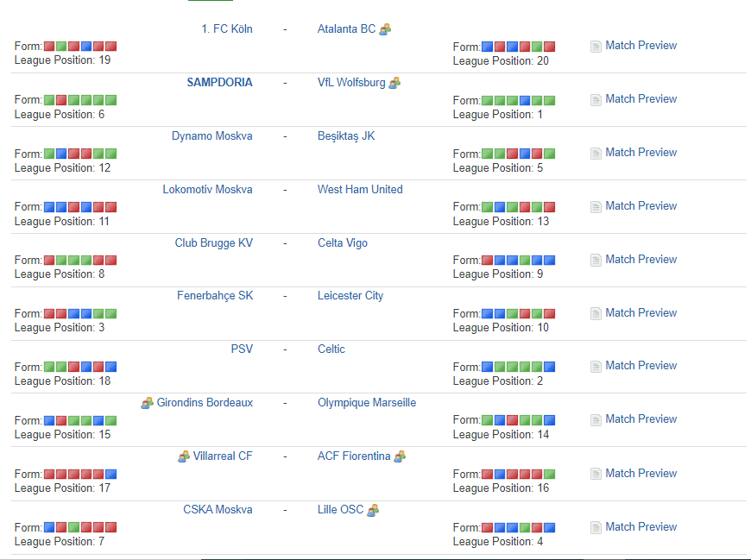Click the document icon for the Köln match preview
The width and height of the screenshot is (751, 560).
click(596, 46)
